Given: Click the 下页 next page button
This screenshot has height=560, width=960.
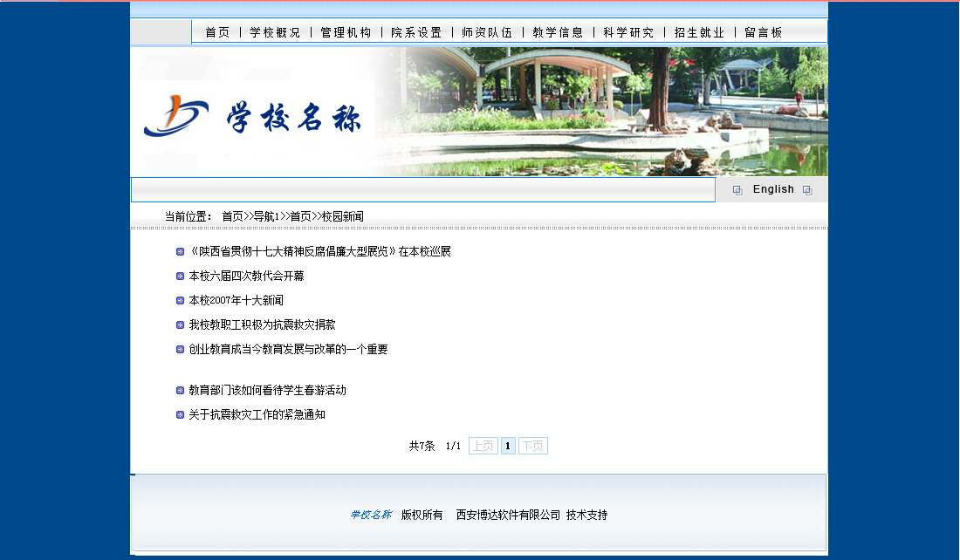Looking at the screenshot, I should click(532, 446).
